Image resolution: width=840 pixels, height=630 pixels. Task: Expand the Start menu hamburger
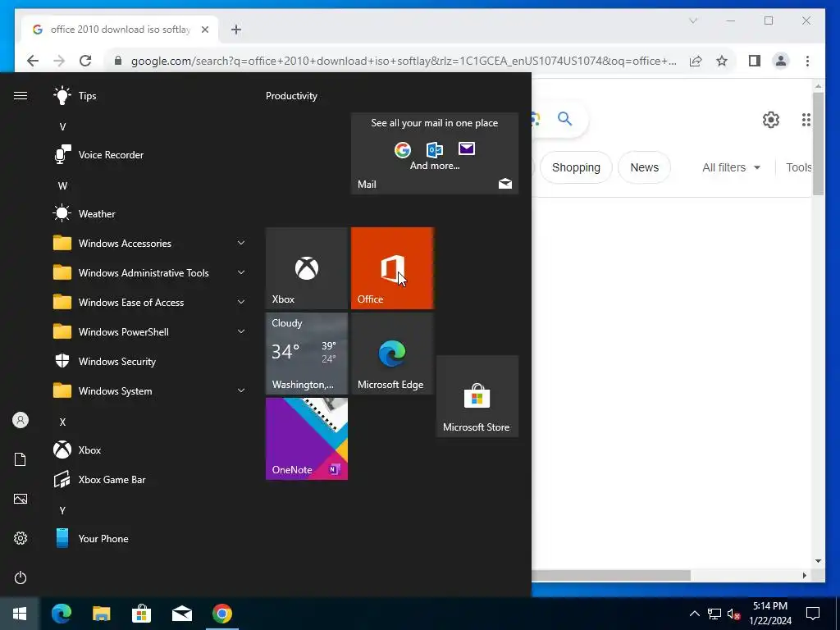click(21, 96)
